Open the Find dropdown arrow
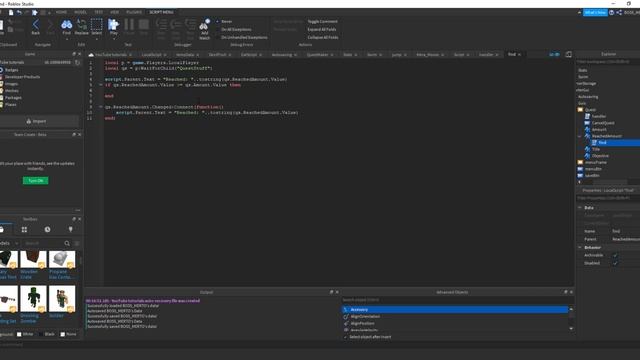 tap(67, 39)
